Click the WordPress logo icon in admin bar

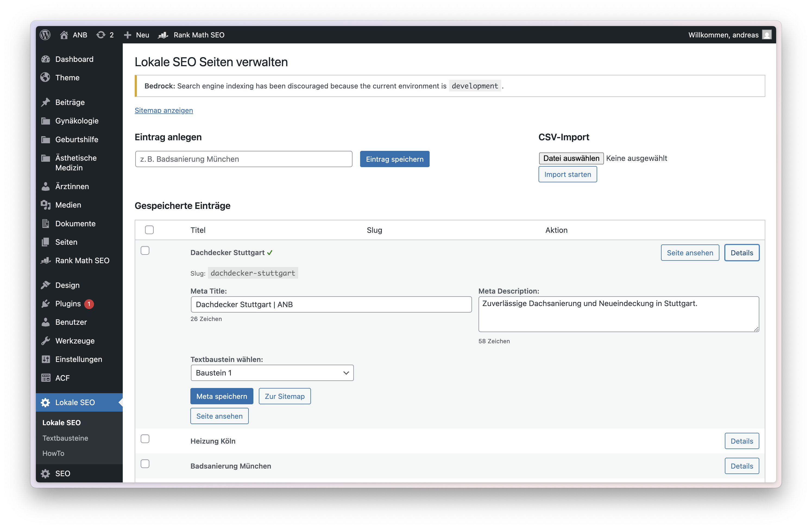click(45, 35)
